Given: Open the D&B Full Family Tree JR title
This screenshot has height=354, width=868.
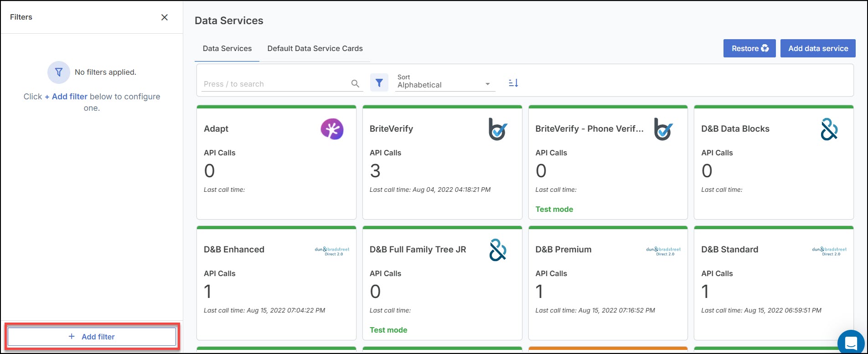Looking at the screenshot, I should (x=418, y=250).
